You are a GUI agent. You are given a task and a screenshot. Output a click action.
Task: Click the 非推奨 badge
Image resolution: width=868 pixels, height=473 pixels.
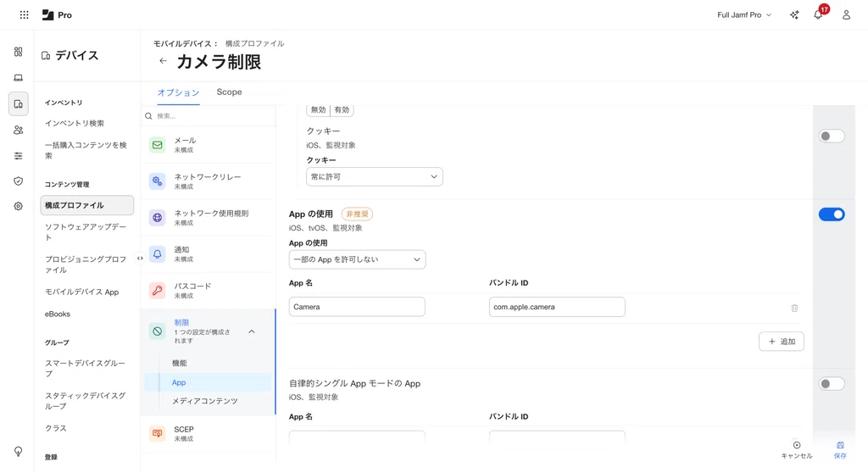pos(357,214)
